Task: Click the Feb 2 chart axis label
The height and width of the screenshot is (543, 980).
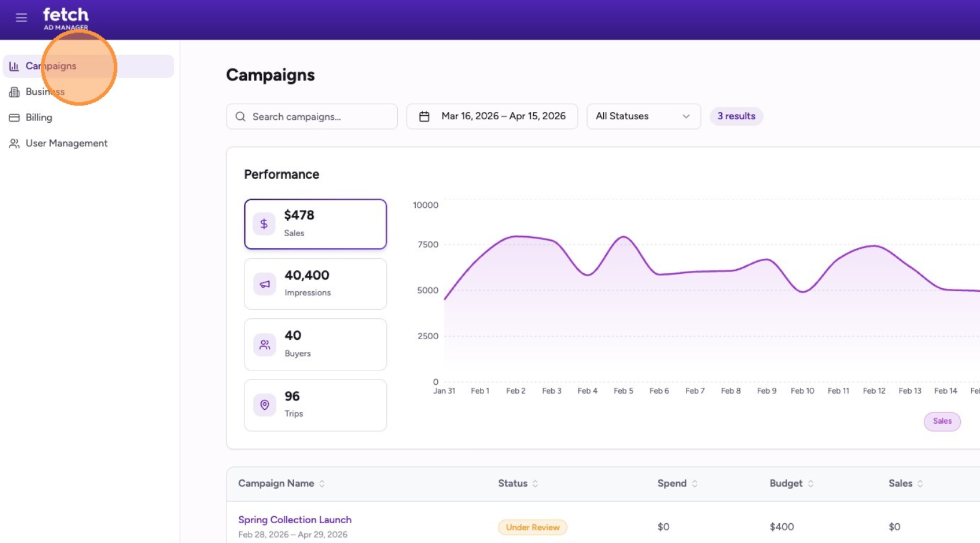Action: (x=516, y=391)
